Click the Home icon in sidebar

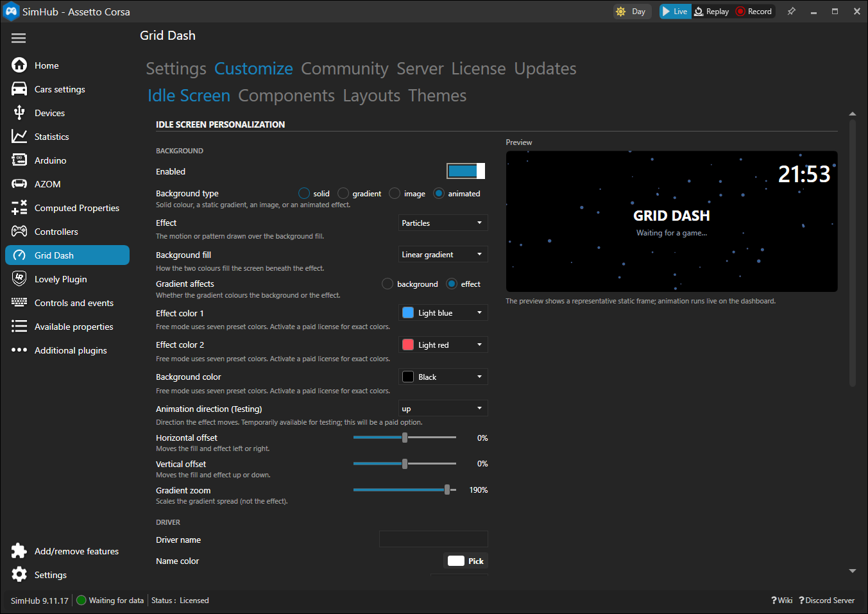19,65
